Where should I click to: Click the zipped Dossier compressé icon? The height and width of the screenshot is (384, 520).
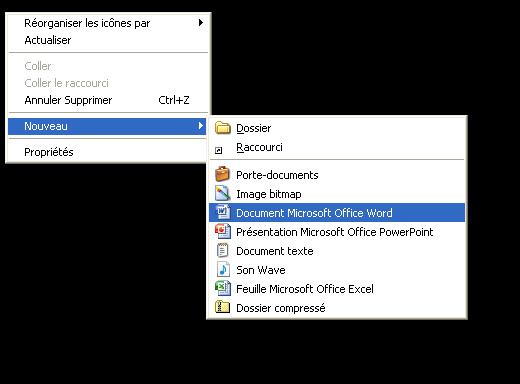222,307
